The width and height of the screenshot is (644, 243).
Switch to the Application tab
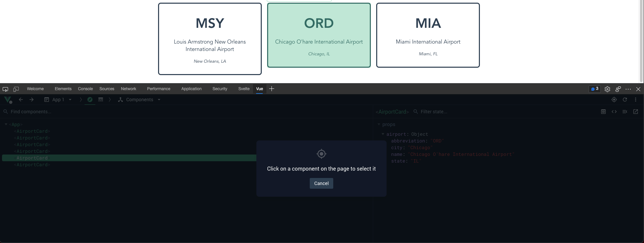[191, 89]
